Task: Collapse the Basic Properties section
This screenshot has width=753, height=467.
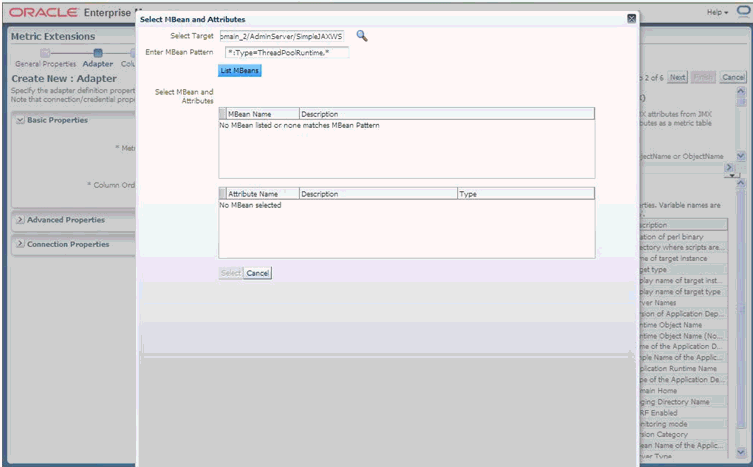Action: [20, 120]
